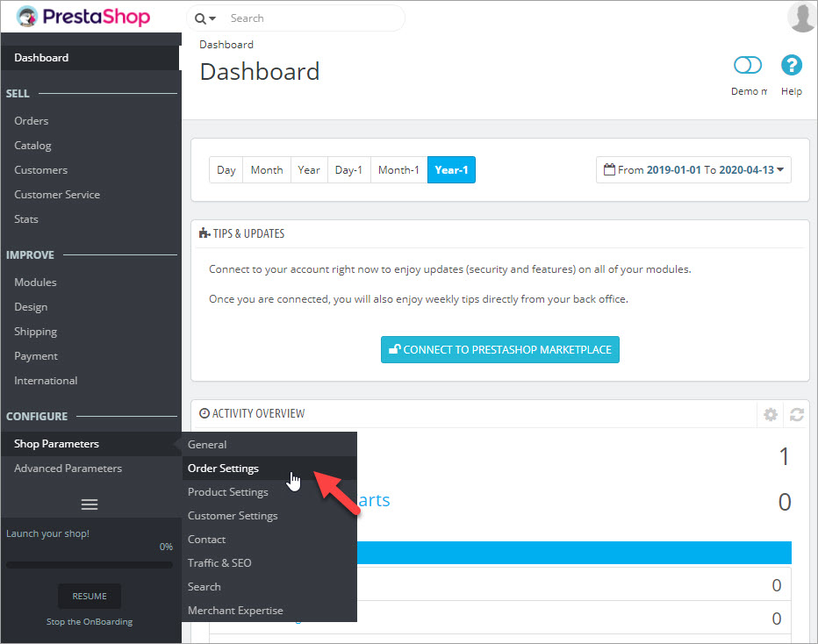Viewport: 818px width, 644px height.
Task: Click Connect to PrestaShop Marketplace button
Action: point(499,349)
